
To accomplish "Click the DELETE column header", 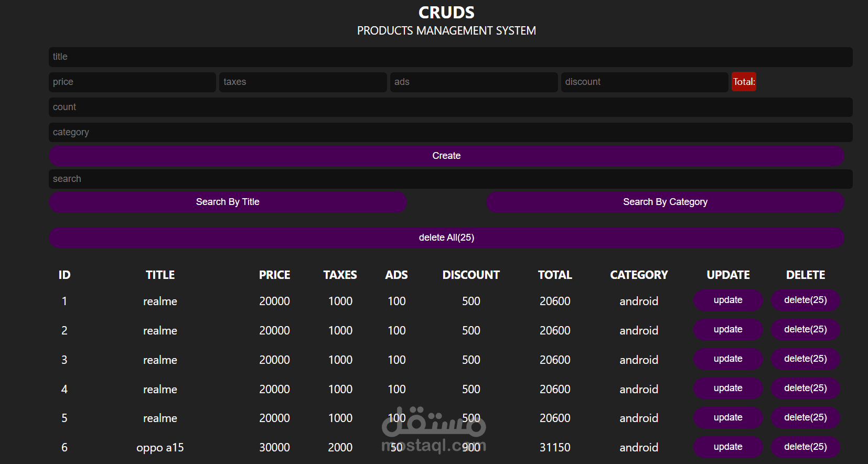I will click(x=806, y=275).
